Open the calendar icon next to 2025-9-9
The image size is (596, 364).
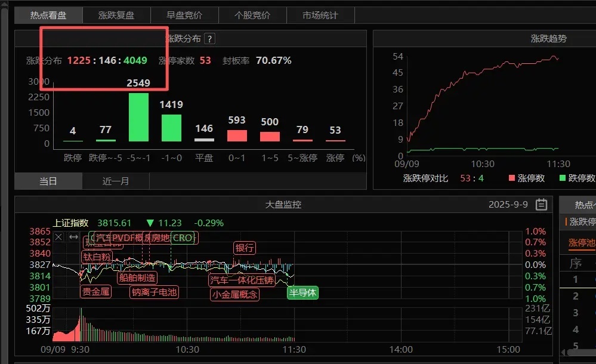pos(541,204)
